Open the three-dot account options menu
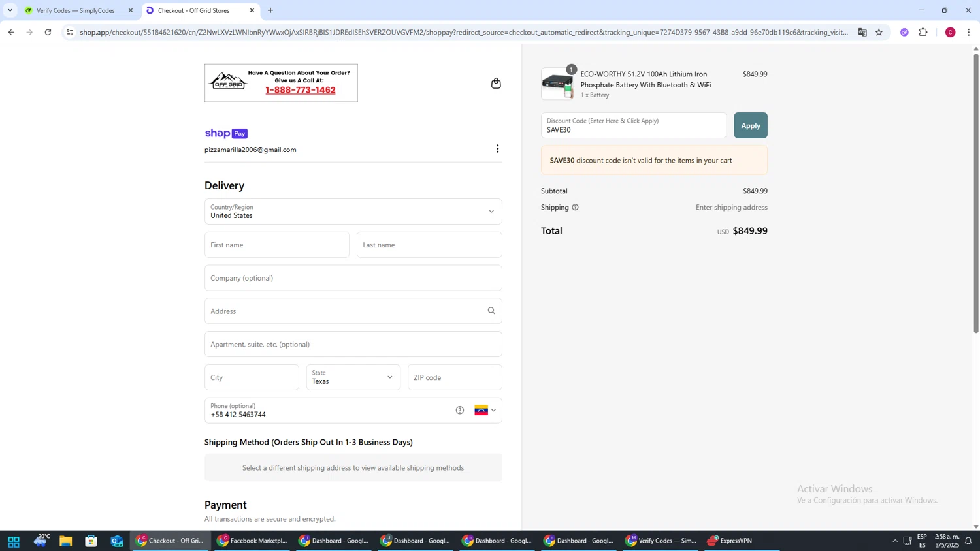Viewport: 980px width, 551px height. tap(497, 149)
